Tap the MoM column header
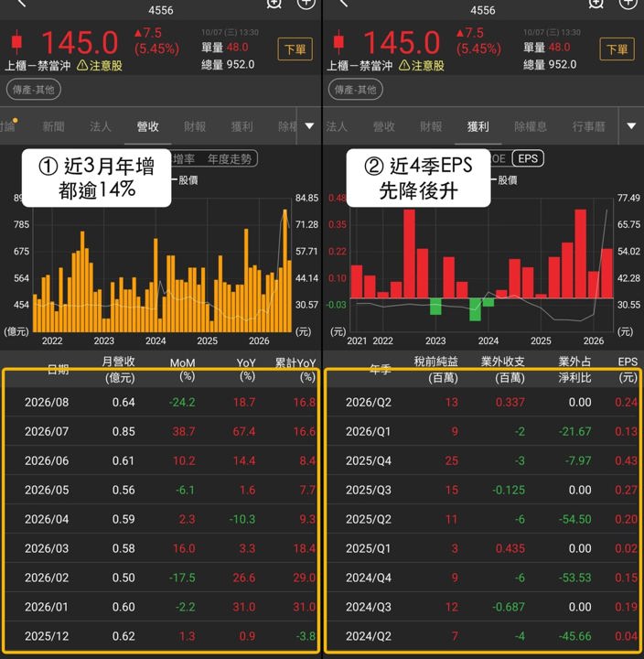 click(x=184, y=370)
